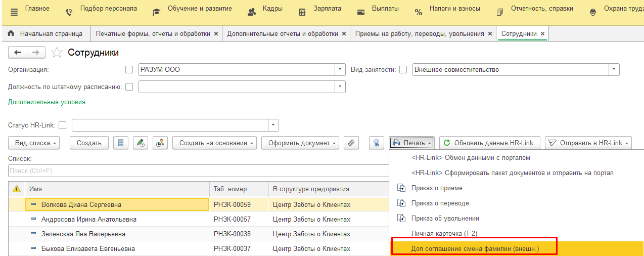This screenshot has width=644, height=256.
Task: Click the Поиск (Ctrl+F) search field
Action: (x=199, y=171)
